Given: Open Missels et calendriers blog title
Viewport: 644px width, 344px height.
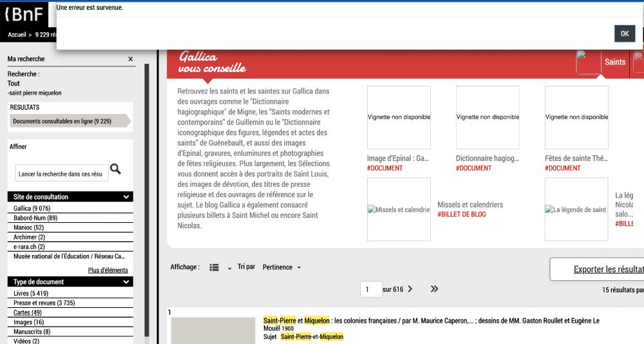Looking at the screenshot, I should (470, 204).
